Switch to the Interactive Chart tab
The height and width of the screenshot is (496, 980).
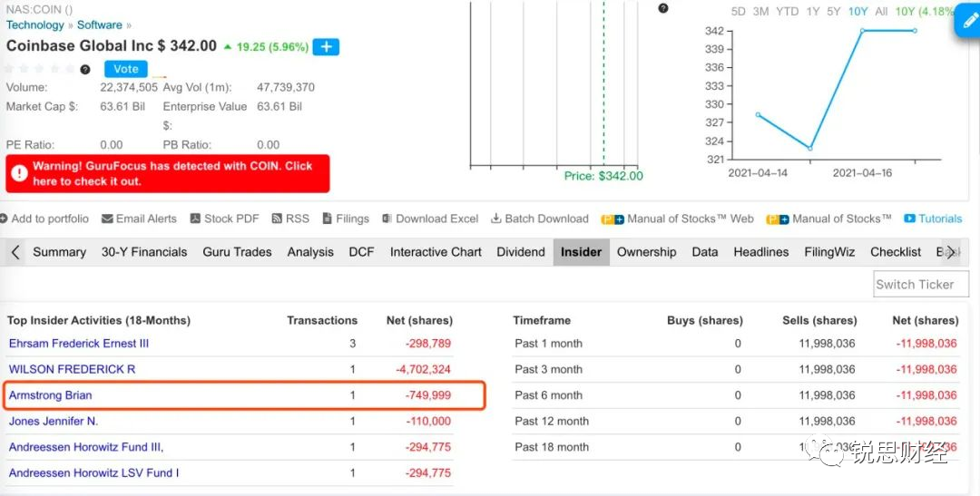click(436, 252)
